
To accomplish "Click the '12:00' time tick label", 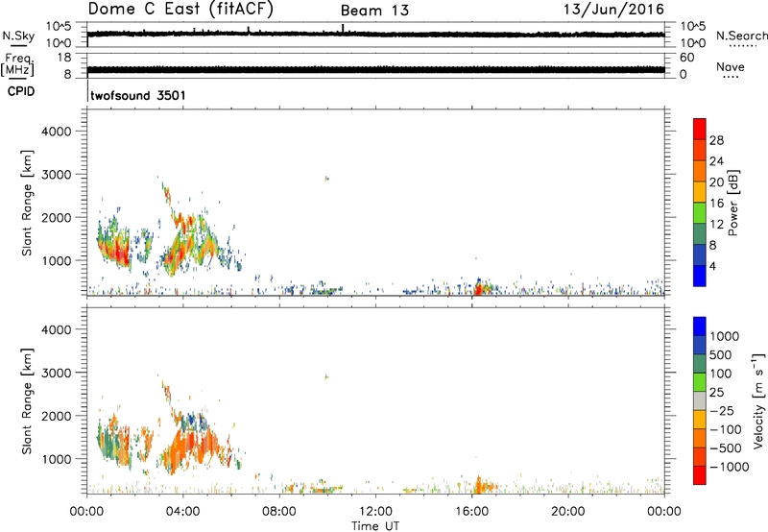I will (x=375, y=512).
